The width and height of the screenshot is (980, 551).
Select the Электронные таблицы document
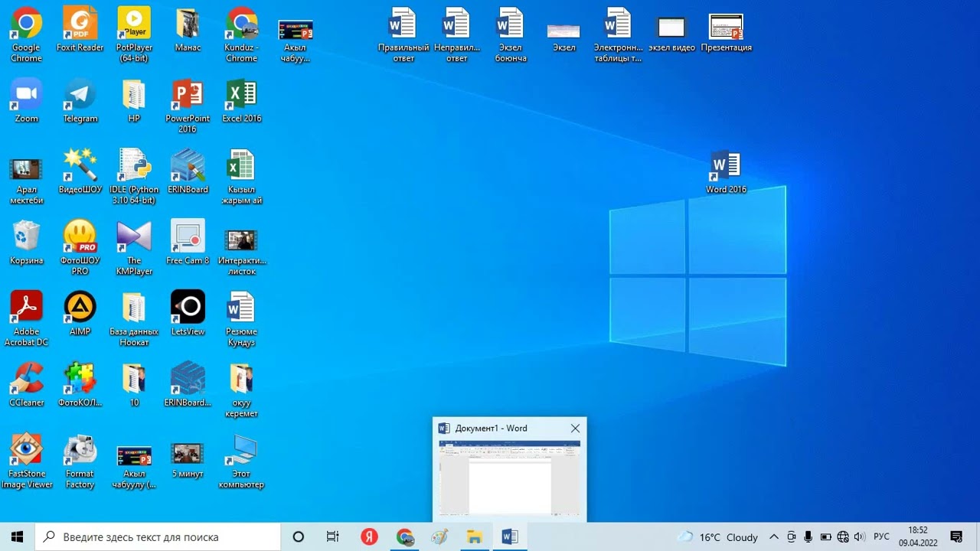tap(618, 34)
